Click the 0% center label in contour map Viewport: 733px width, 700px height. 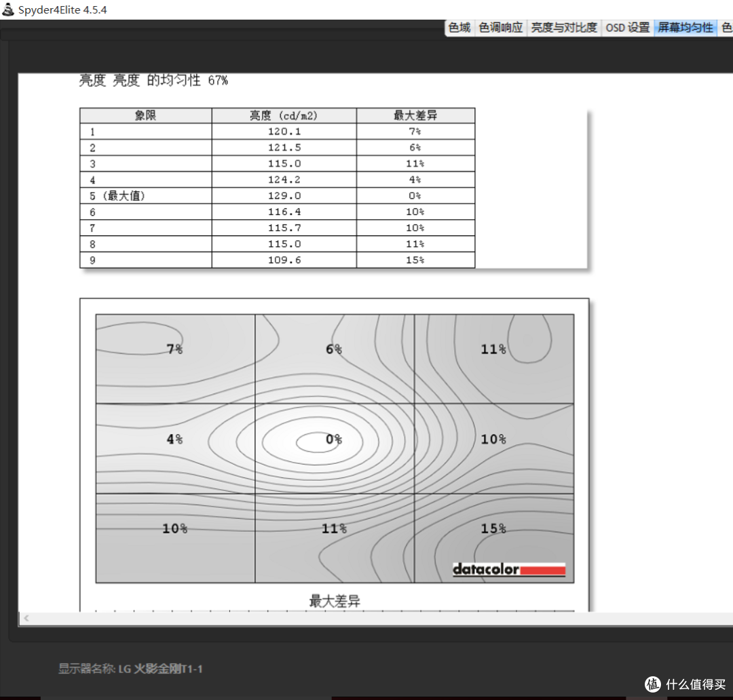334,439
